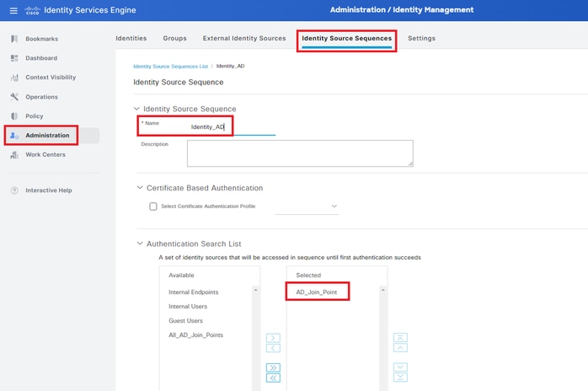Open External Identity Sources tab
Screen dimensions: 588x391
pos(244,38)
